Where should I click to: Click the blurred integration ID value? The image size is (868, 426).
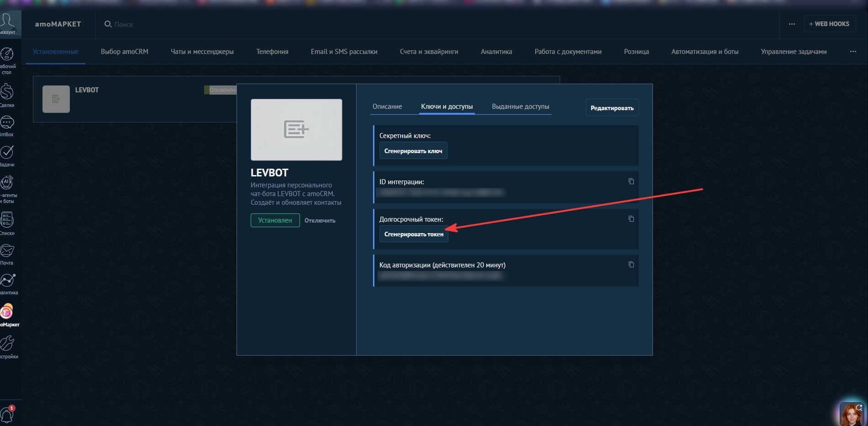point(442,193)
